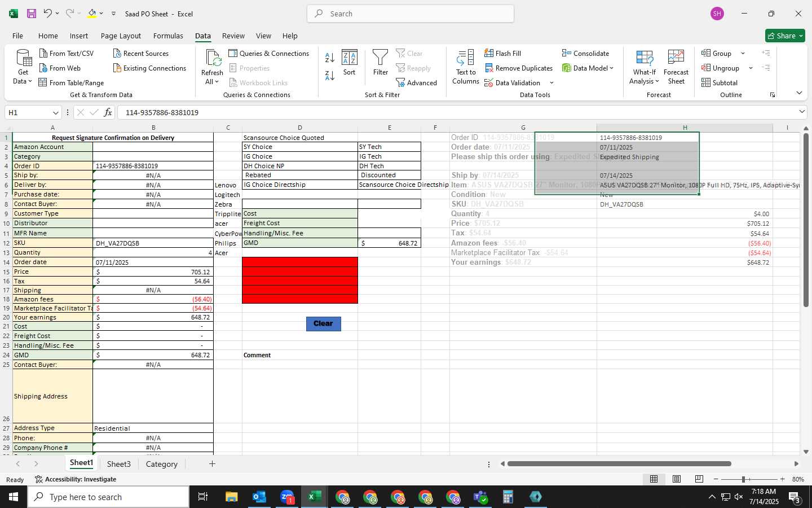Click the blue Clear button
Screen dimensions: 812x508
tap(323, 323)
